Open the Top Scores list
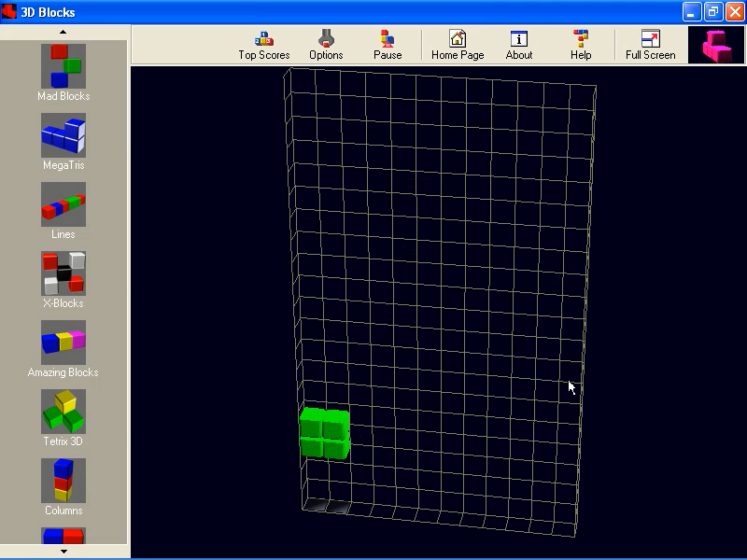Viewport: 747px width, 560px height. [264, 44]
